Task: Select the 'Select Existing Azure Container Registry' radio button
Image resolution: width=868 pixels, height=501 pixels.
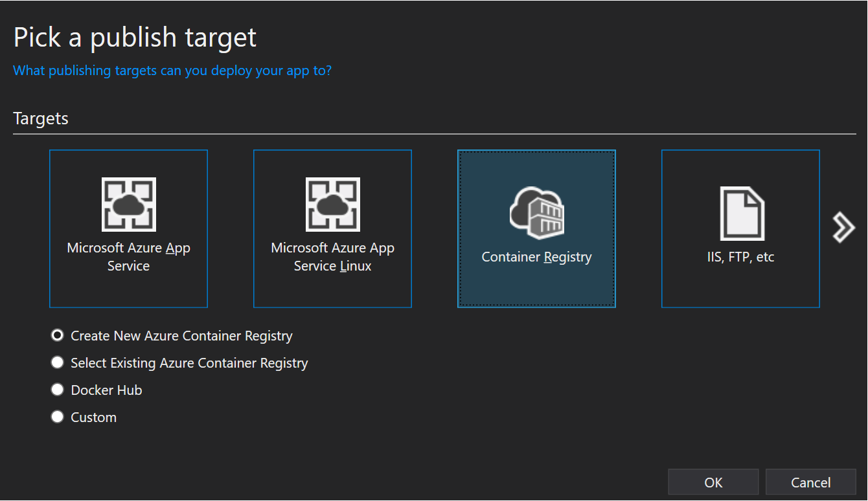Action: pos(58,362)
